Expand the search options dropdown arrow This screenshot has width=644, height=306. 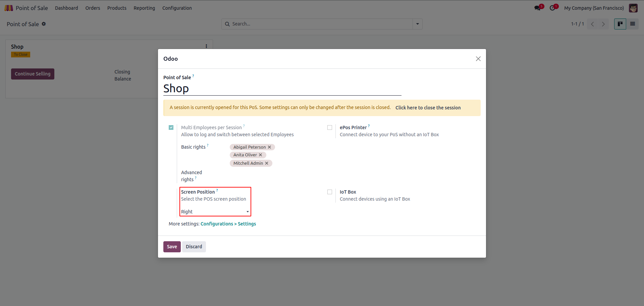(418, 24)
